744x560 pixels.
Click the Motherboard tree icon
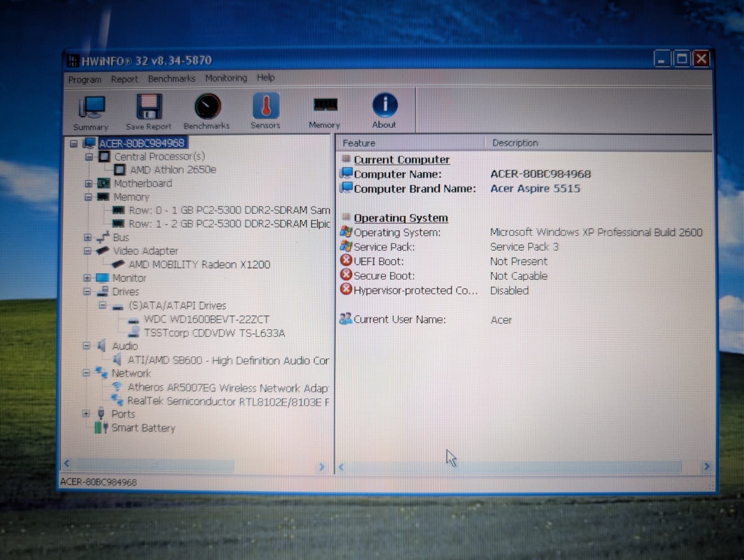103,183
